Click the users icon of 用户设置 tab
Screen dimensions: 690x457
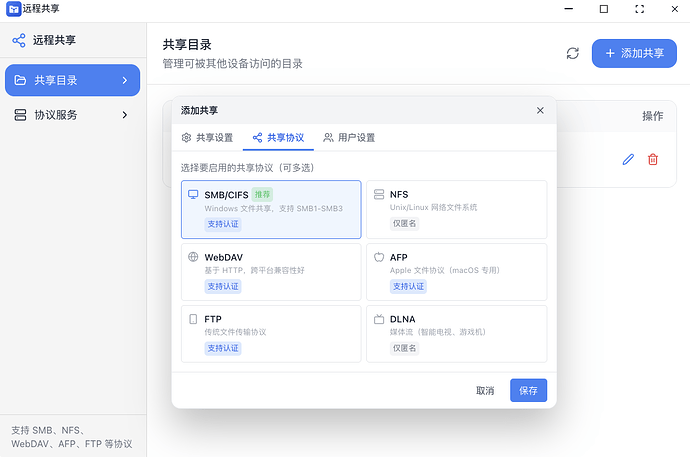click(x=328, y=138)
